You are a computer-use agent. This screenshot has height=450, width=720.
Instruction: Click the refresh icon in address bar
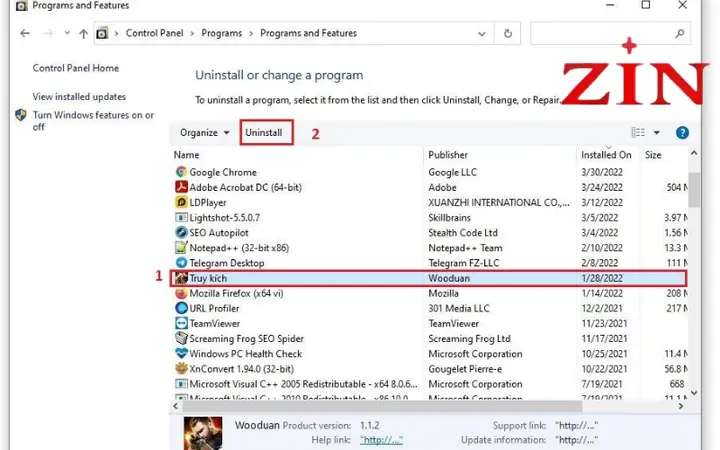tap(508, 34)
